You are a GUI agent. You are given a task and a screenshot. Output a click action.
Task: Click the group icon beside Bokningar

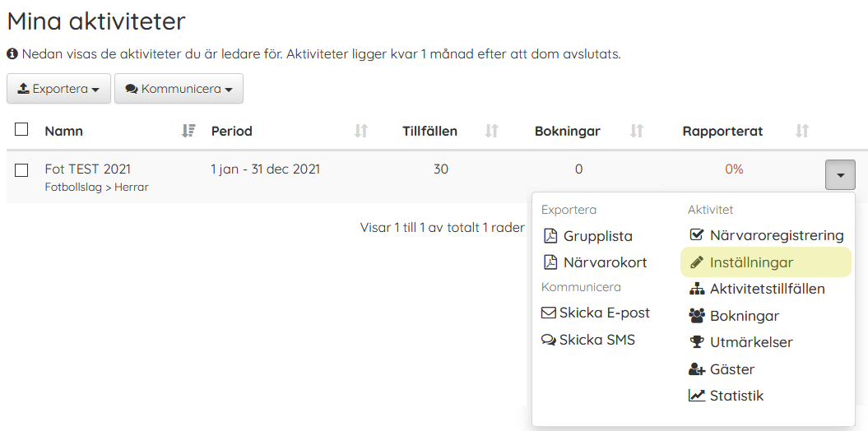pyautogui.click(x=696, y=316)
